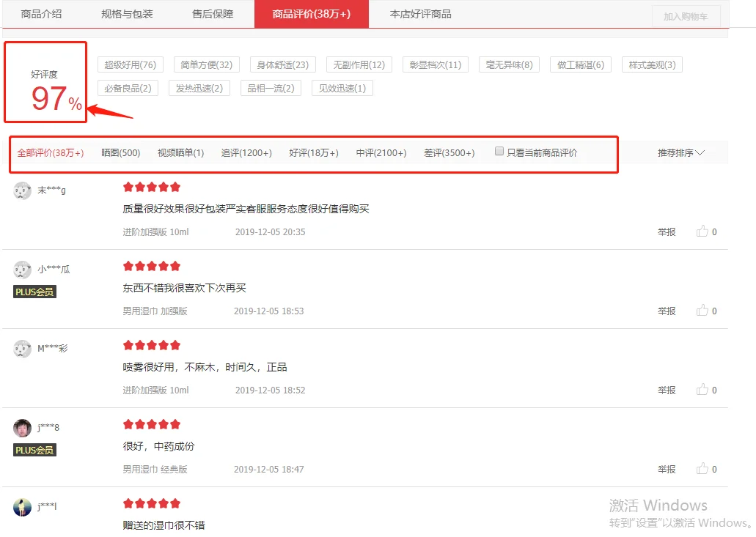Select the 身体舒适(23) tag
The width and height of the screenshot is (756, 537).
click(x=282, y=64)
